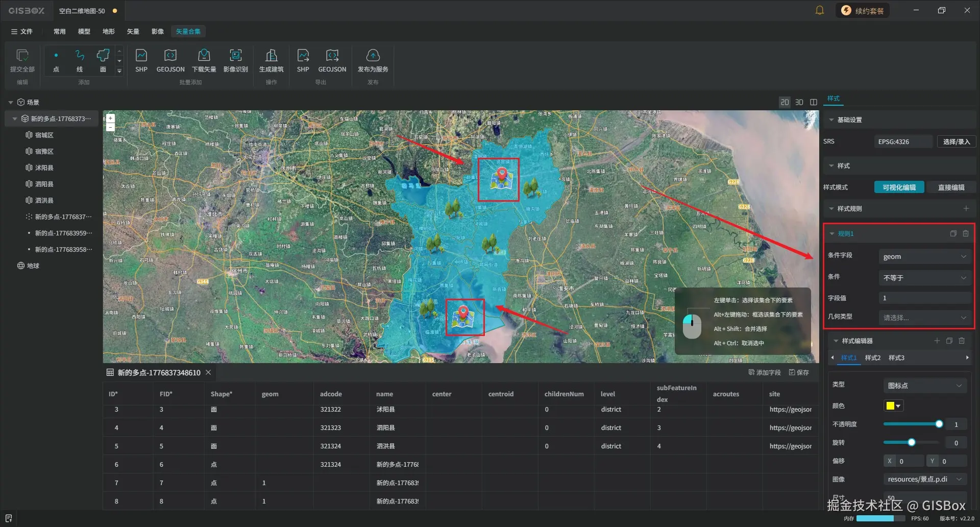This screenshot has width=980, height=527.
Task: Click the 直接编辑 button
Action: 951,187
